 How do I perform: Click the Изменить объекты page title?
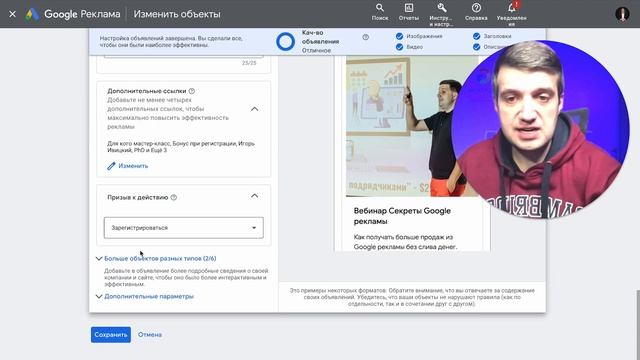[177, 14]
